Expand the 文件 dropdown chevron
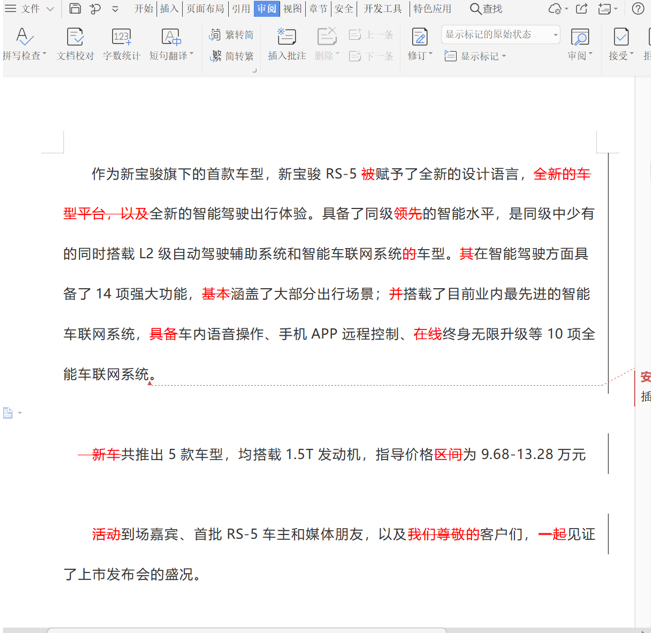Screen dimensions: 651x633 (50, 9)
